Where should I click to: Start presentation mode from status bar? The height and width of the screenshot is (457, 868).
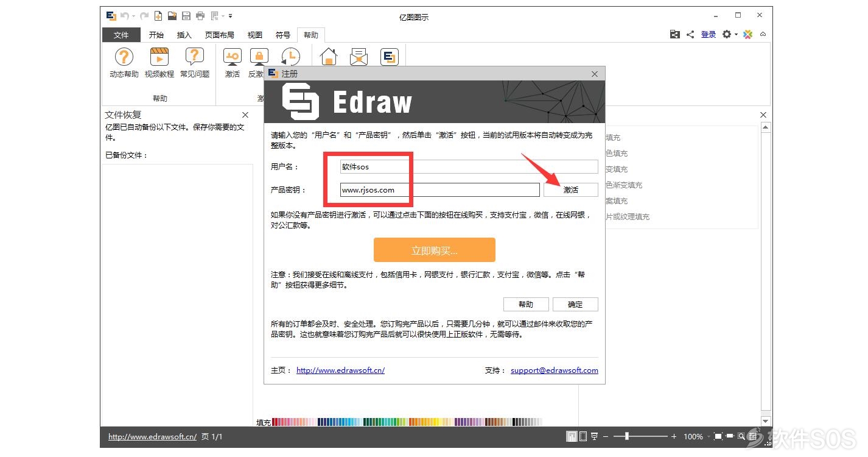(x=595, y=436)
